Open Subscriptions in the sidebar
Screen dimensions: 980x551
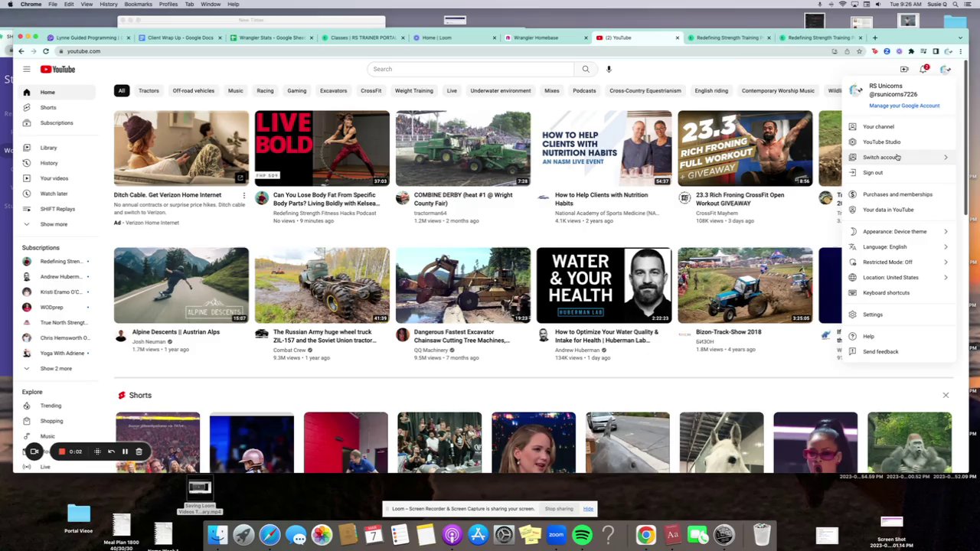tap(58, 122)
